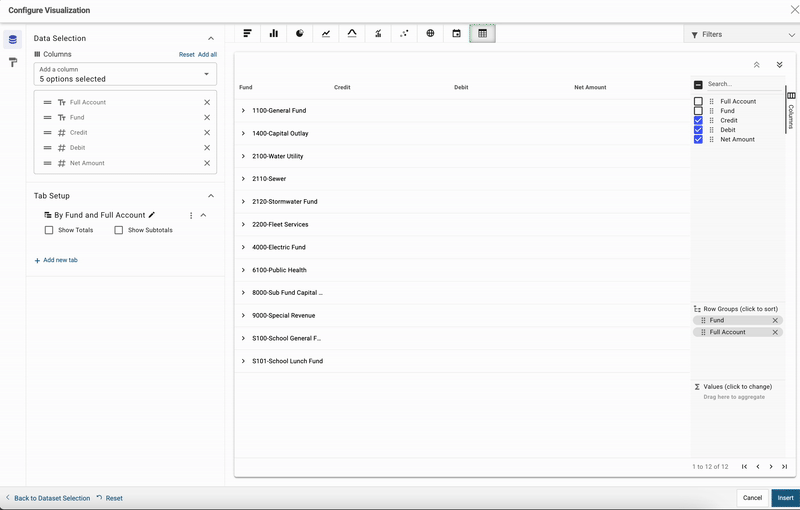Open the data selection sidebar icon

click(x=13, y=39)
